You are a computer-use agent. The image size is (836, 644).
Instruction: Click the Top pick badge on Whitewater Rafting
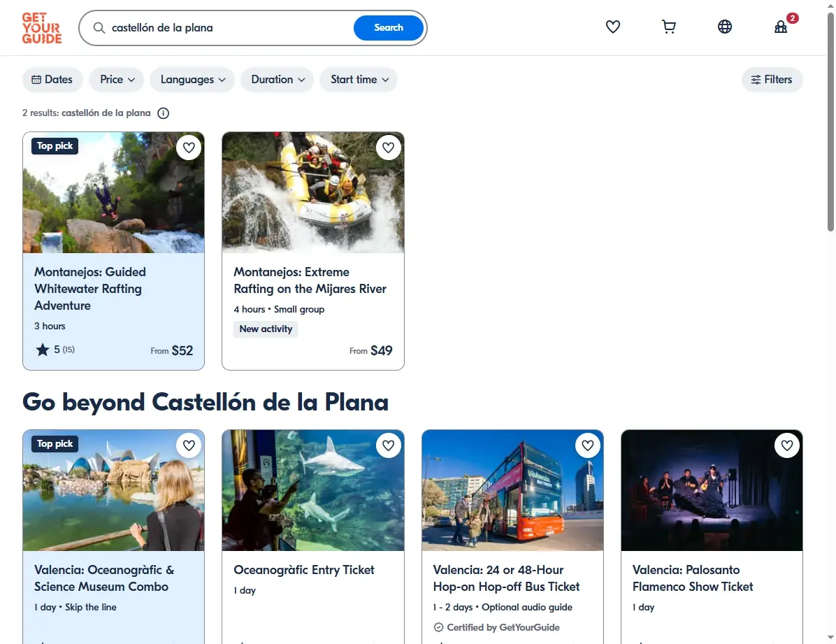click(55, 146)
